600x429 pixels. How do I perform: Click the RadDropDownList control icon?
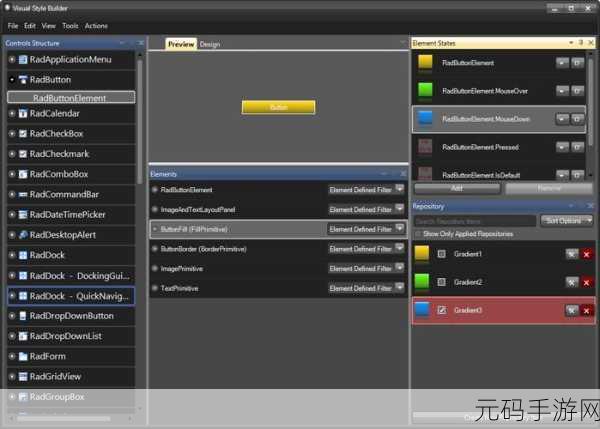pos(23,336)
